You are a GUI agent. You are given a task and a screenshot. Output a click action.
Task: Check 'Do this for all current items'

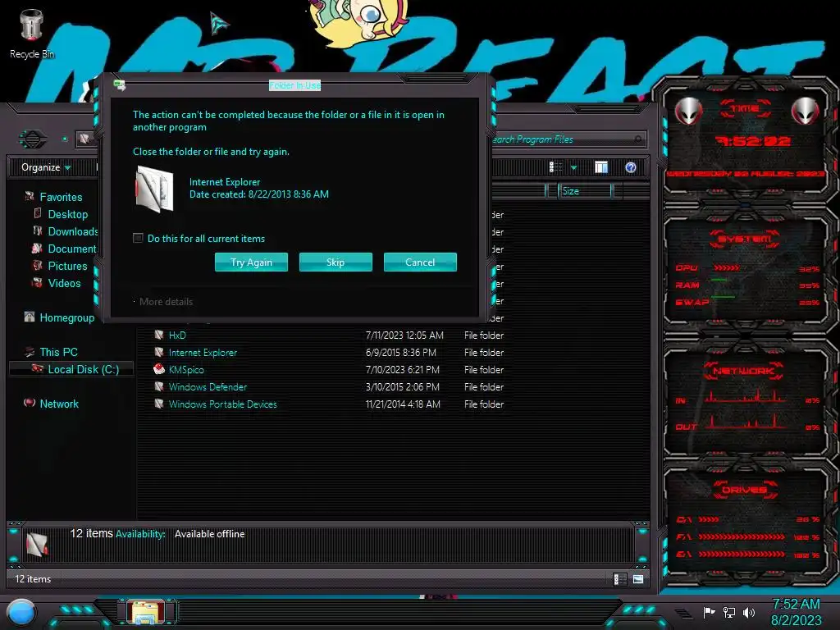(x=138, y=238)
